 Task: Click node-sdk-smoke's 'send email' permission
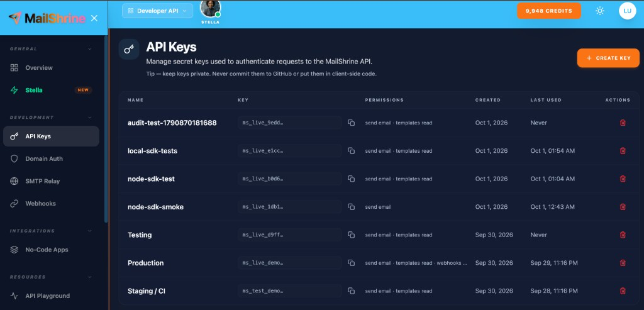coord(378,207)
